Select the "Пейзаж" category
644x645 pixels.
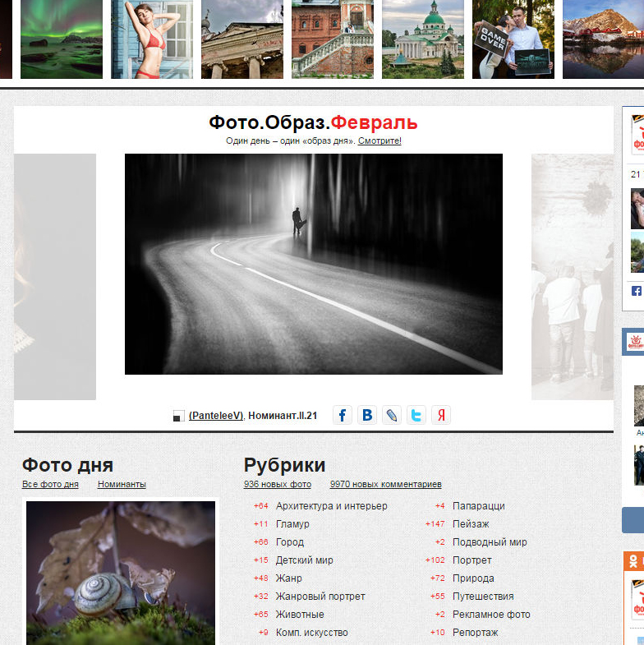click(471, 524)
